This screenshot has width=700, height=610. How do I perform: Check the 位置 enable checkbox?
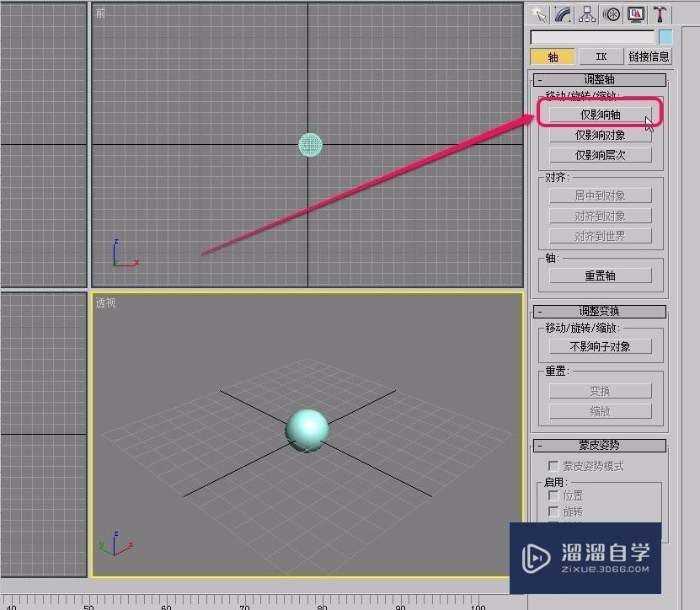point(553,495)
